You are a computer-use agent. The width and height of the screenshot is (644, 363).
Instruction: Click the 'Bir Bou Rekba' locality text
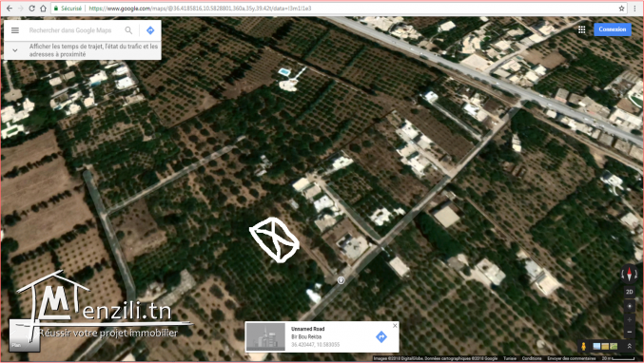[306, 336]
